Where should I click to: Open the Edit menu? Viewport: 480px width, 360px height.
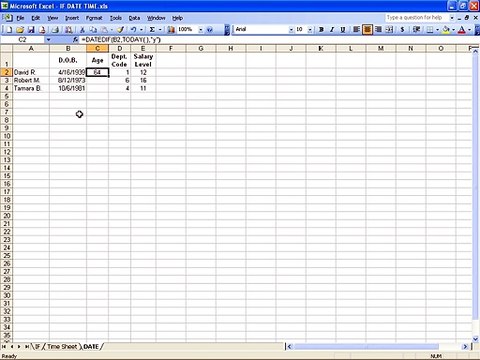click(x=36, y=18)
